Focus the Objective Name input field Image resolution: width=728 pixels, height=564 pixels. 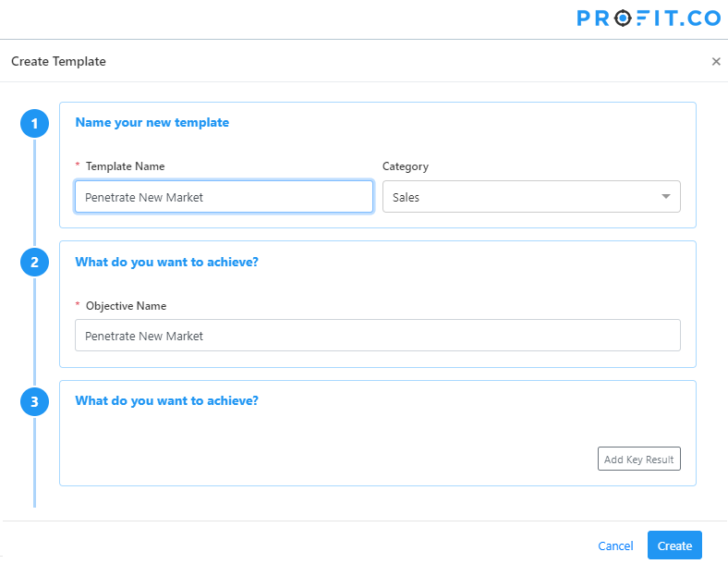pyautogui.click(x=378, y=335)
